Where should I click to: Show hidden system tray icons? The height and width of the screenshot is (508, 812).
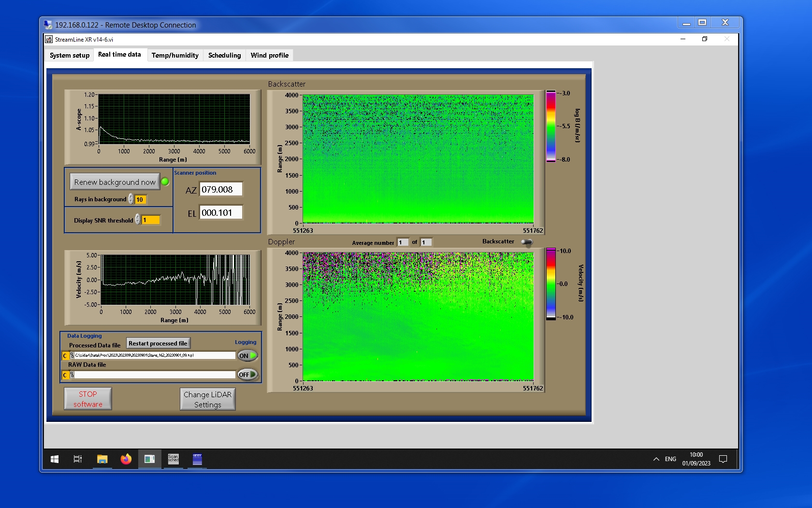coord(656,459)
